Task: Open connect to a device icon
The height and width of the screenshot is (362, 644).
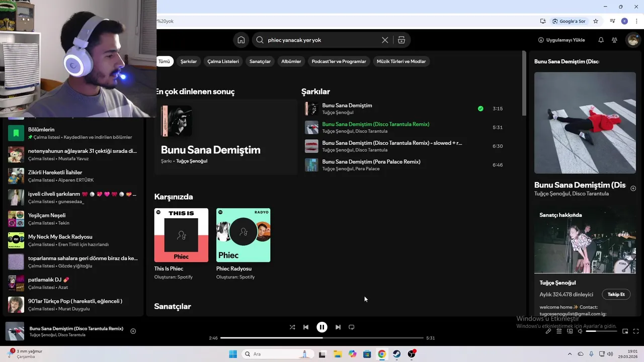Action: [x=570, y=331]
